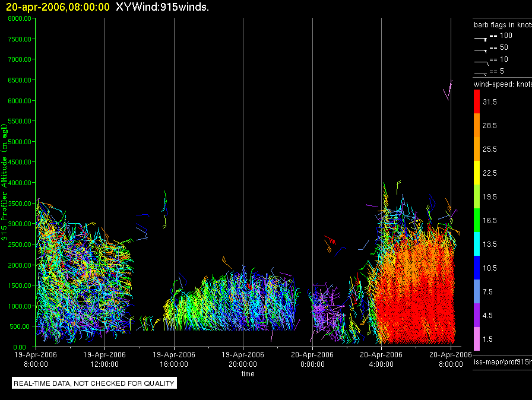532x400 pixels.
Task: Click the date title 20-apr-2006,08:00:00
Action: (x=58, y=7)
